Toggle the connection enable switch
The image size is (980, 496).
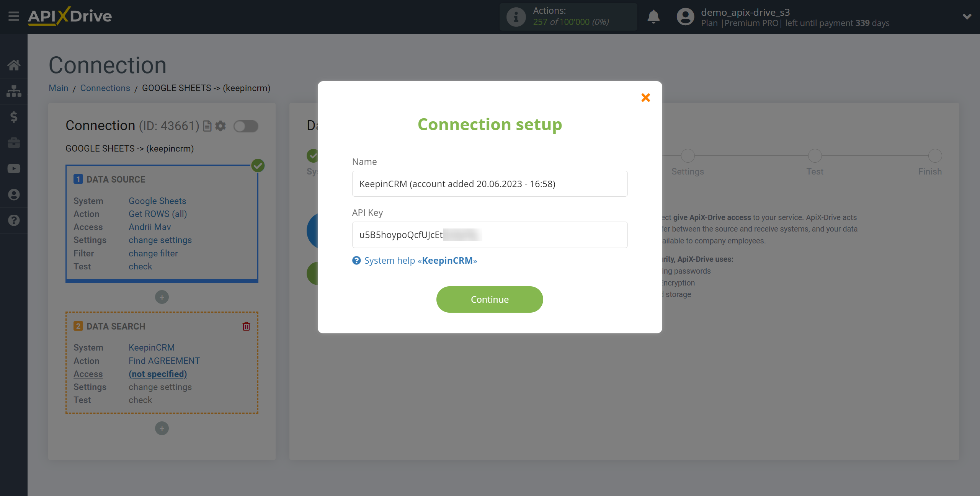tap(246, 126)
